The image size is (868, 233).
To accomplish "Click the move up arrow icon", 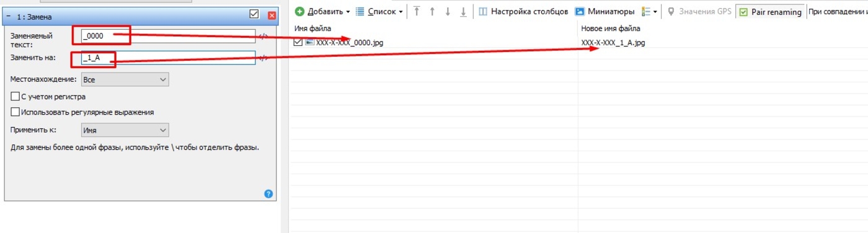I will coord(432,11).
